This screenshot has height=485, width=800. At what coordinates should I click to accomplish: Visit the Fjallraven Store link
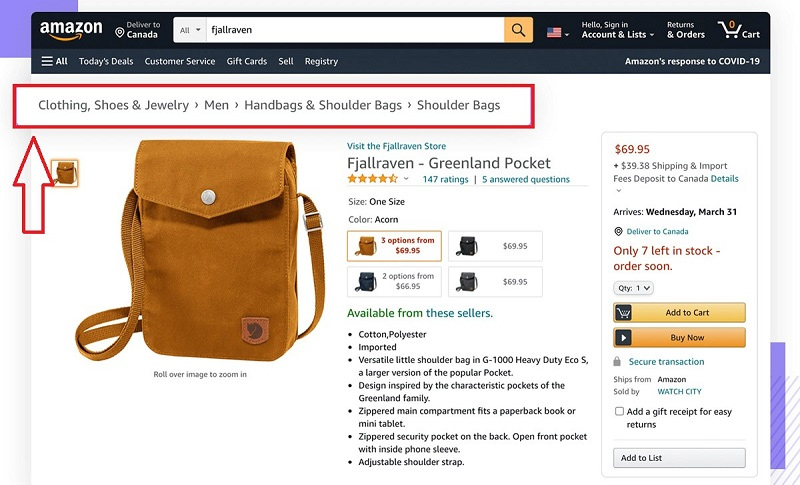pyautogui.click(x=396, y=146)
